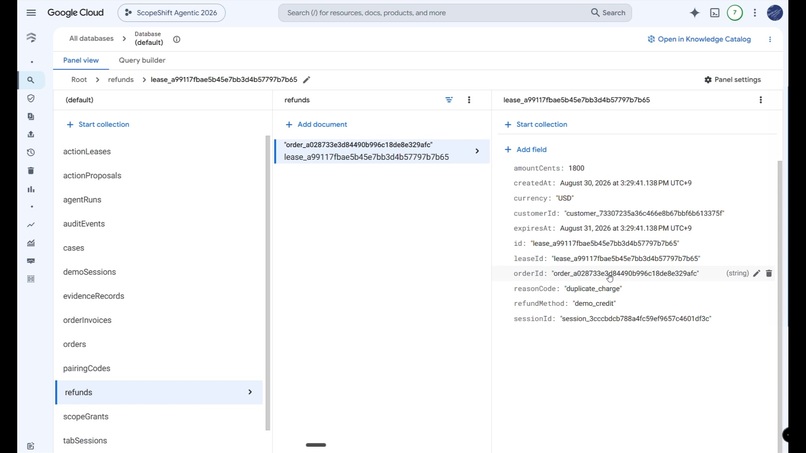Select pairingCodes collection
Image resolution: width=806 pixels, height=453 pixels.
[87, 368]
